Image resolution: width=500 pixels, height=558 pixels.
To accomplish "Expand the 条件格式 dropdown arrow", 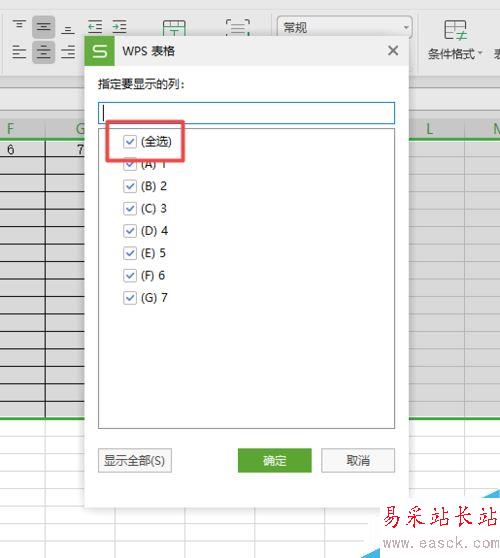I will tap(480, 53).
